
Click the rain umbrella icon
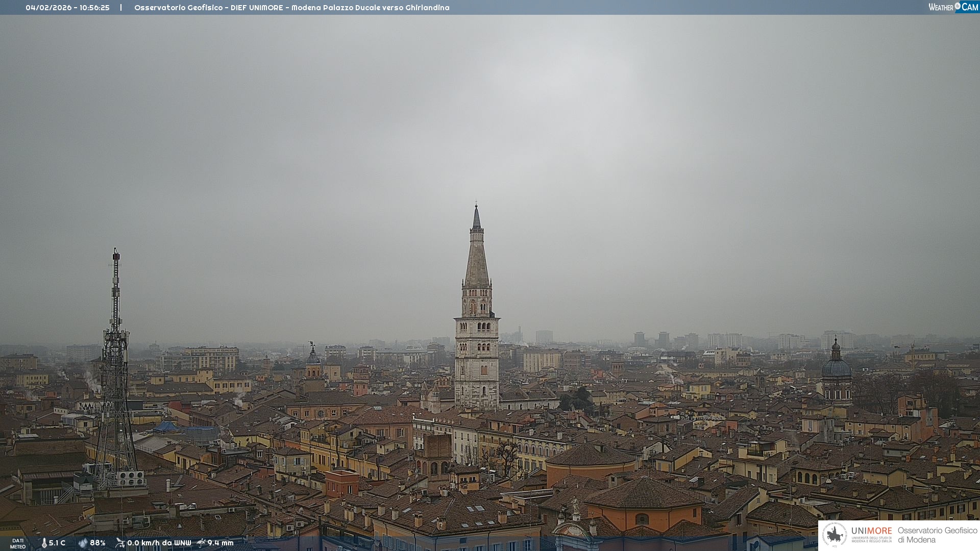[201, 543]
